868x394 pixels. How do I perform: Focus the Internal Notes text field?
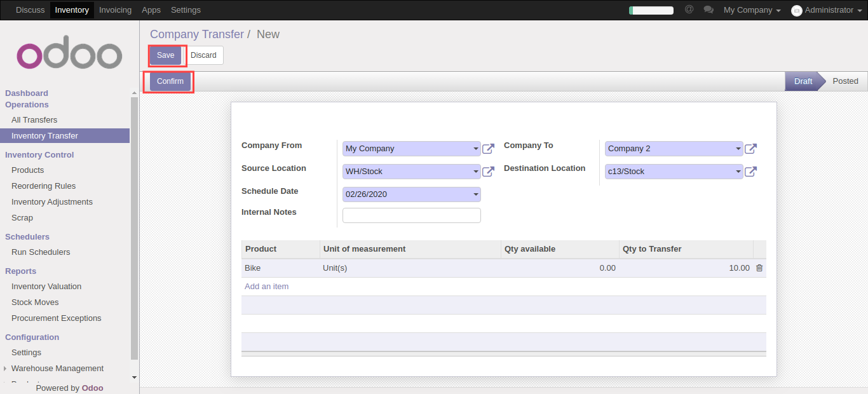coord(411,215)
